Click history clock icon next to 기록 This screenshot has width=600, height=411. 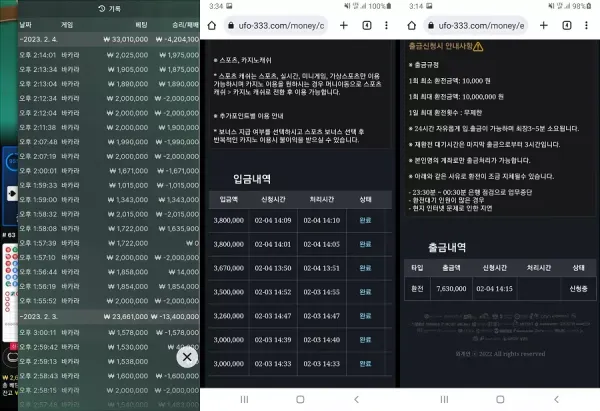coord(101,8)
